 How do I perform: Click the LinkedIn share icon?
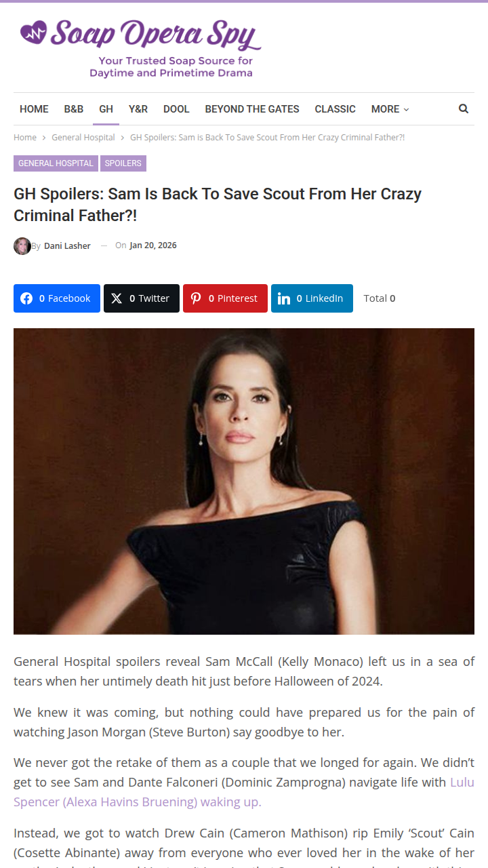[284, 298]
